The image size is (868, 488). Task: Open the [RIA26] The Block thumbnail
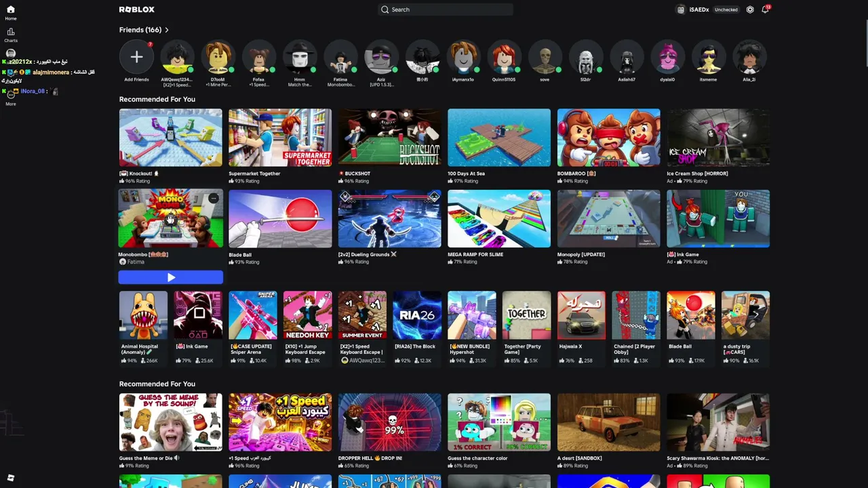tap(417, 315)
